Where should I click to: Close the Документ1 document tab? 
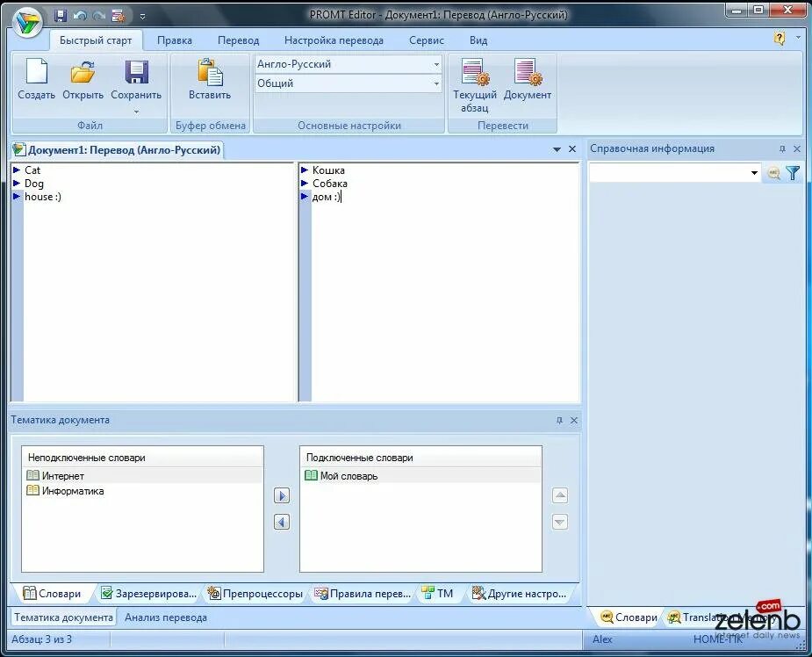[572, 149]
